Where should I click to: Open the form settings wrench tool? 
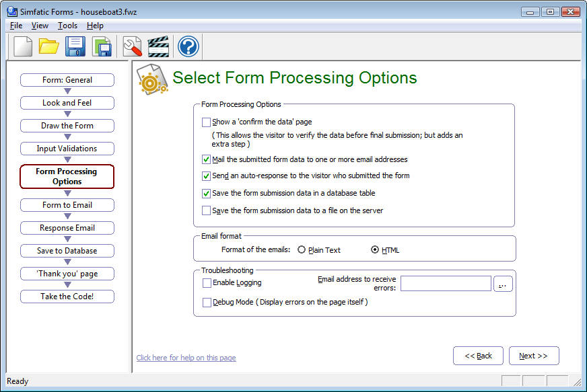132,46
